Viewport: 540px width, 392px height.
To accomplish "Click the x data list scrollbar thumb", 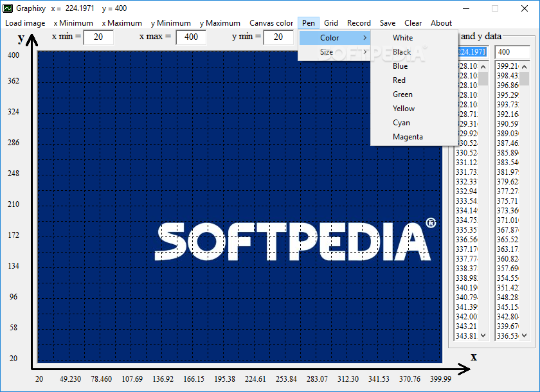I will pos(483,78).
